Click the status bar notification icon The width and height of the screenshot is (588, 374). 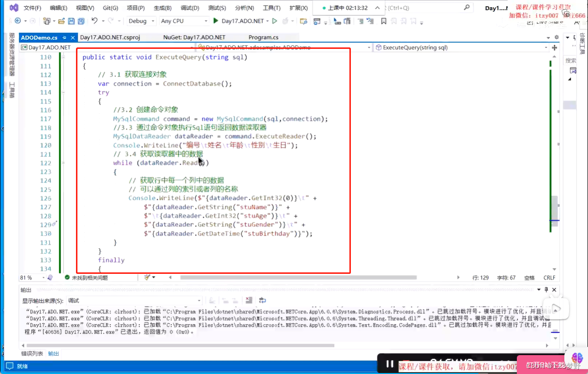(9, 367)
